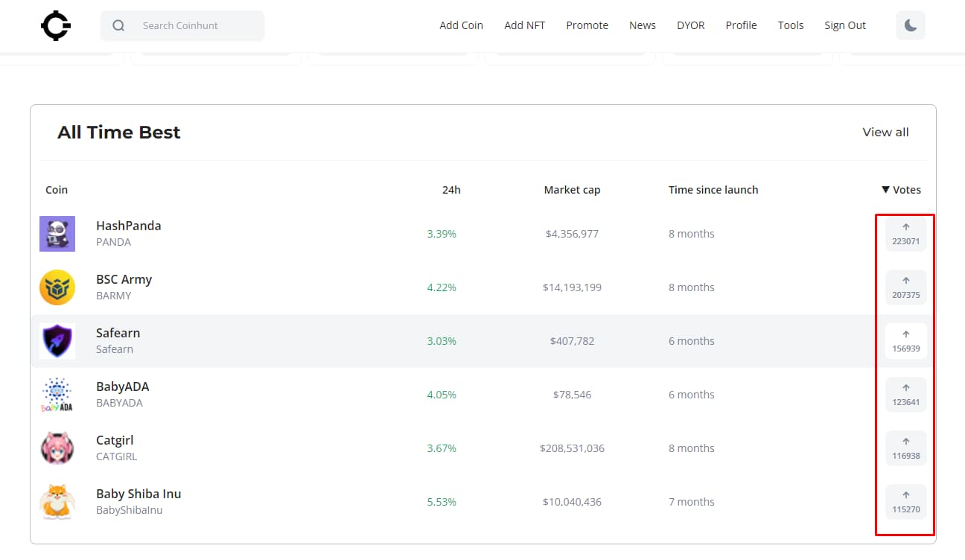Click the Coinhunt logo icon

[56, 25]
